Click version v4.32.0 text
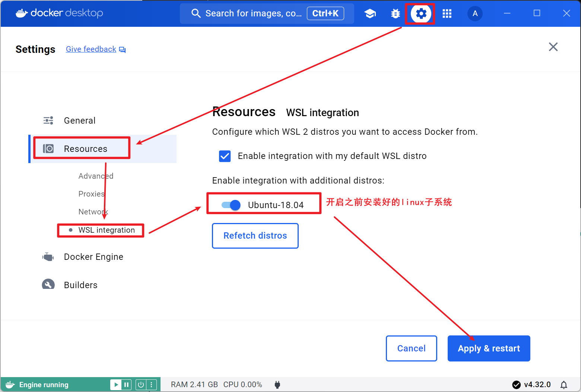Image resolution: width=581 pixels, height=392 pixels. 537,385
